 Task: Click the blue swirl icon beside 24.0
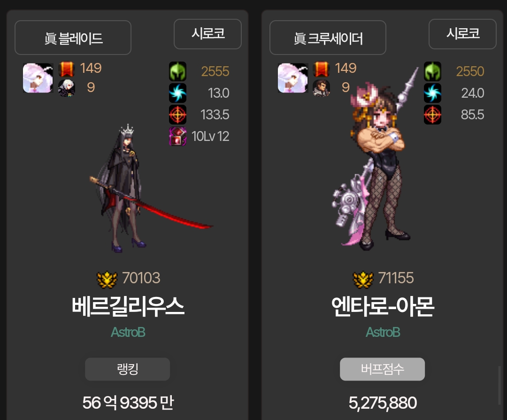[432, 93]
